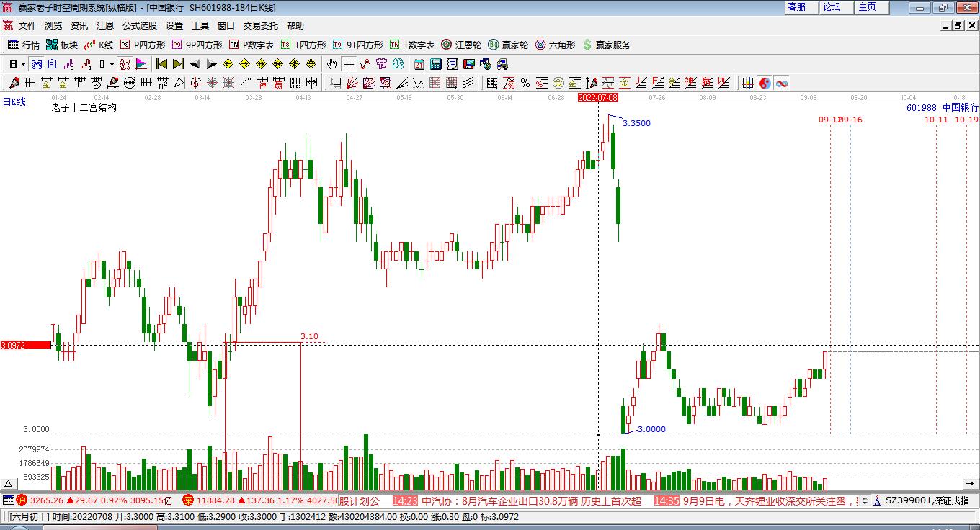Launch the 赢家轮 wheel tool

click(x=508, y=45)
